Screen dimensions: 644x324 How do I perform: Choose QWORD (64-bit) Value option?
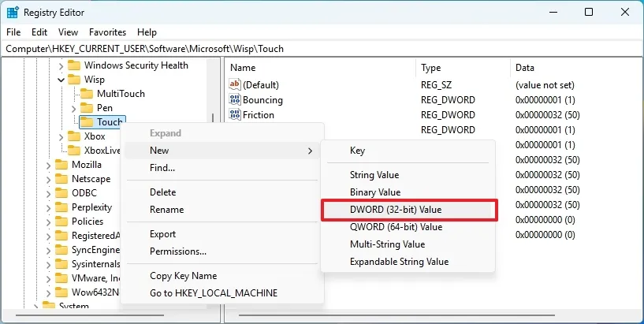pos(396,227)
